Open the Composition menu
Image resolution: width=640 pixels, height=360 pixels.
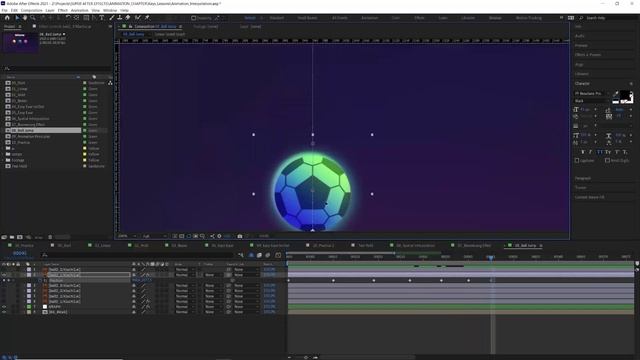point(31,10)
